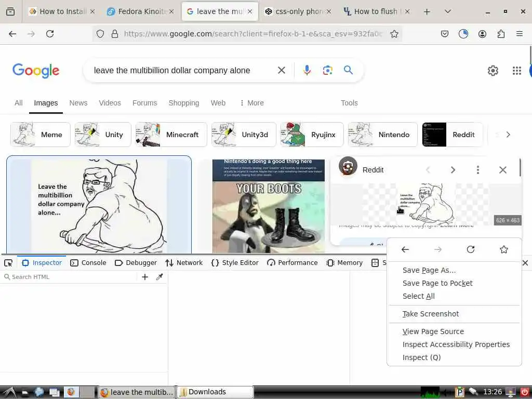Image resolution: width=532 pixels, height=399 pixels.
Task: Open the Extensions puzzle icon
Action: click(x=501, y=34)
